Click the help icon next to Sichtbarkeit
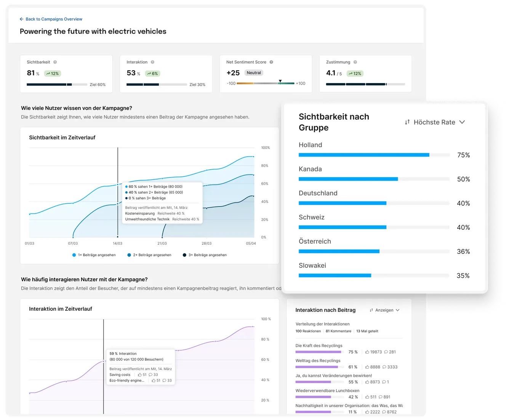Viewport: 506px width, 420px height. [x=54, y=62]
